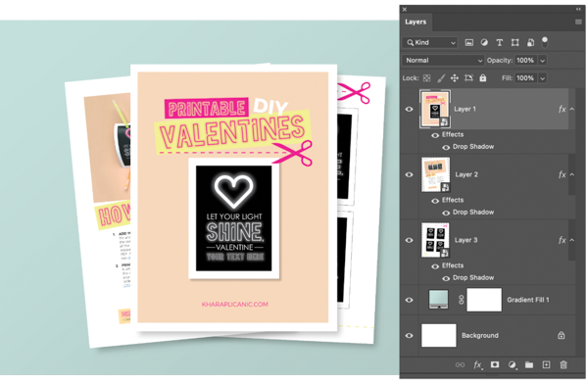Select Layer 3 by name

coord(465,240)
